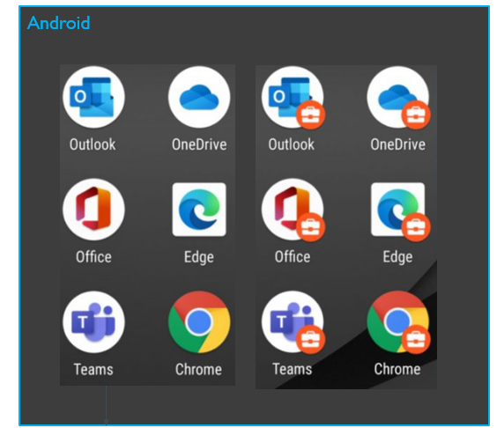The height and width of the screenshot is (428, 504).
Task: Open the personal Outlook app
Action: click(x=93, y=97)
